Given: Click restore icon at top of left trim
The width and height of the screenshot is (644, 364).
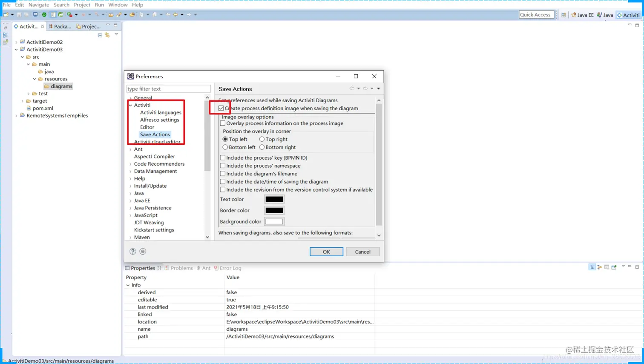Looking at the screenshot, I should [5, 28].
